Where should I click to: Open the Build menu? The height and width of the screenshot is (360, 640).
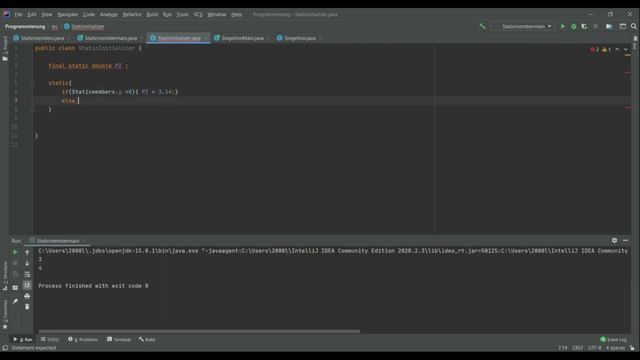(x=152, y=14)
